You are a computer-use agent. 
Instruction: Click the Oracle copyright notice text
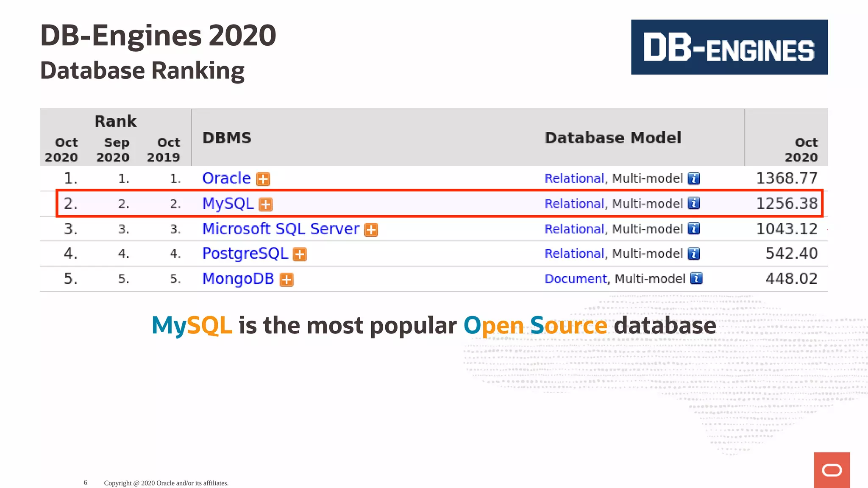(x=166, y=483)
